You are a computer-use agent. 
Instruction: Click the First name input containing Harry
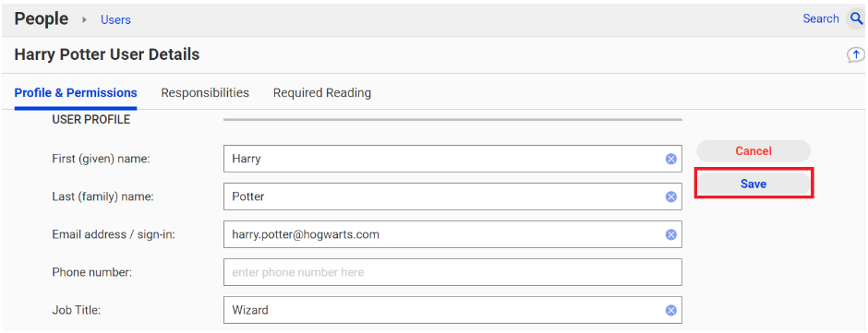(x=452, y=159)
